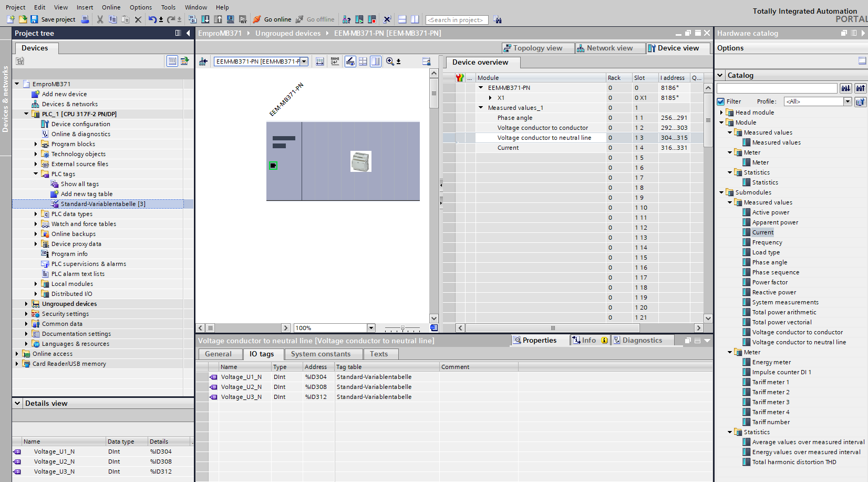Collapse the Details view panel

point(17,403)
